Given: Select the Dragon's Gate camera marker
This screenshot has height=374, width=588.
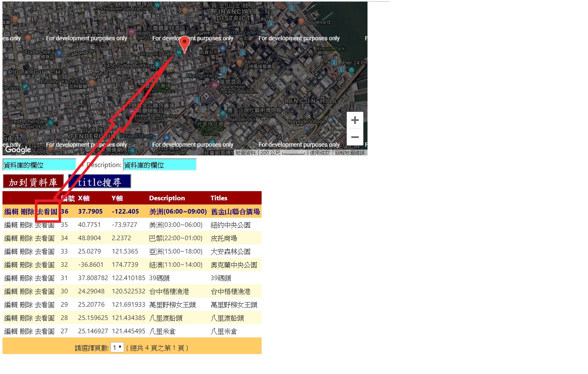Looking at the screenshot, I should click(179, 52).
